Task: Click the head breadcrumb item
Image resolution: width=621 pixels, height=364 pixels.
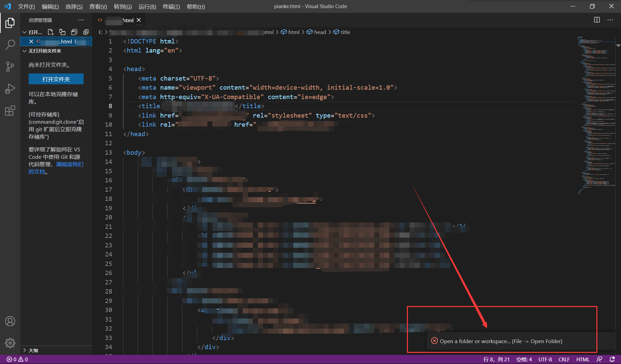Action: click(x=316, y=32)
